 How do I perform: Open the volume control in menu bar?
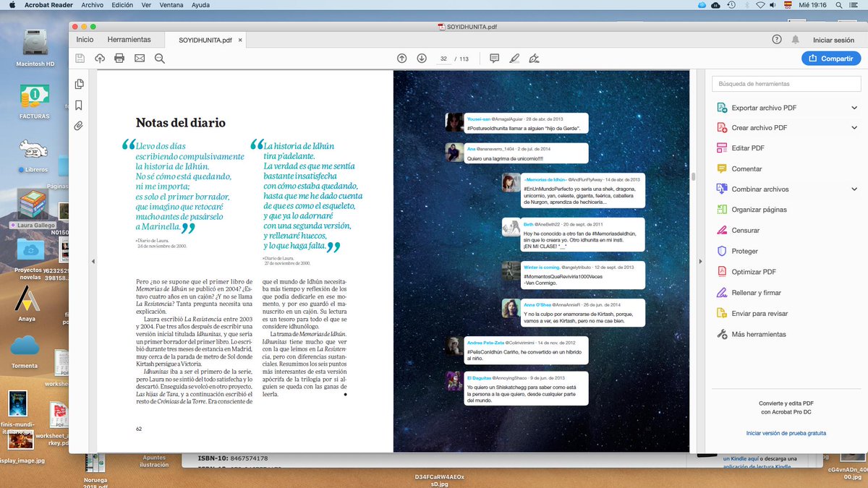773,5
